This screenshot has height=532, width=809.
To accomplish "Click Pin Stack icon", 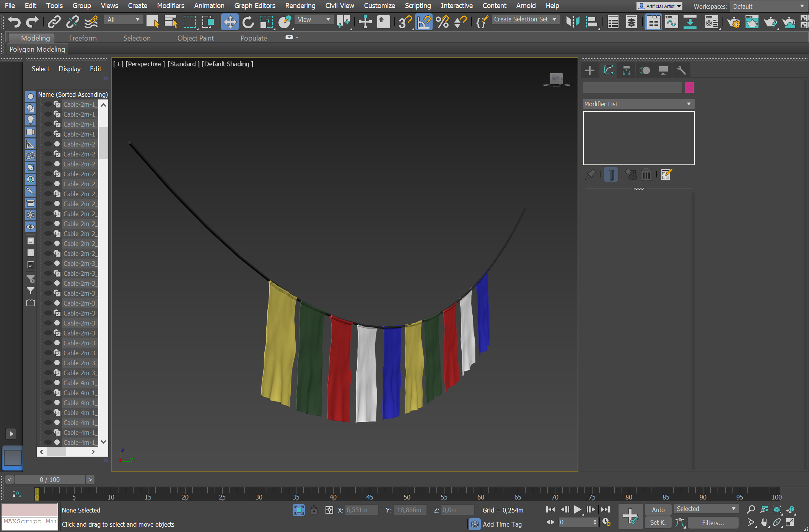I will point(591,174).
